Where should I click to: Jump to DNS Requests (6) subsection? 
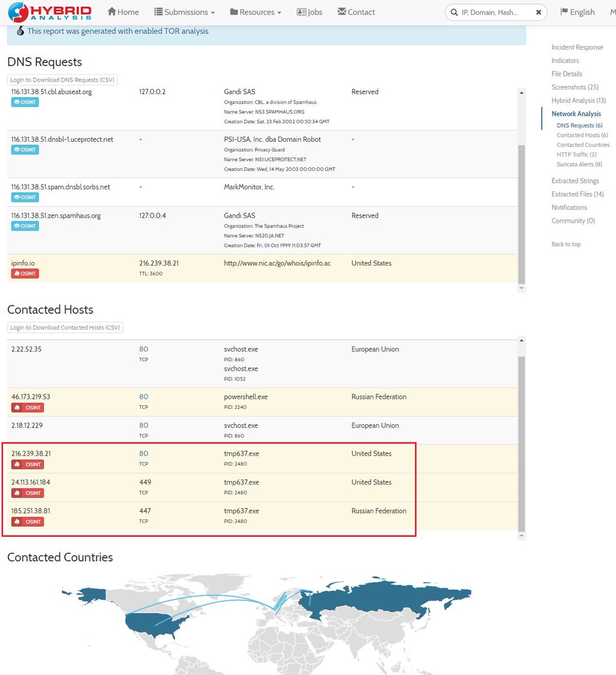(x=579, y=125)
